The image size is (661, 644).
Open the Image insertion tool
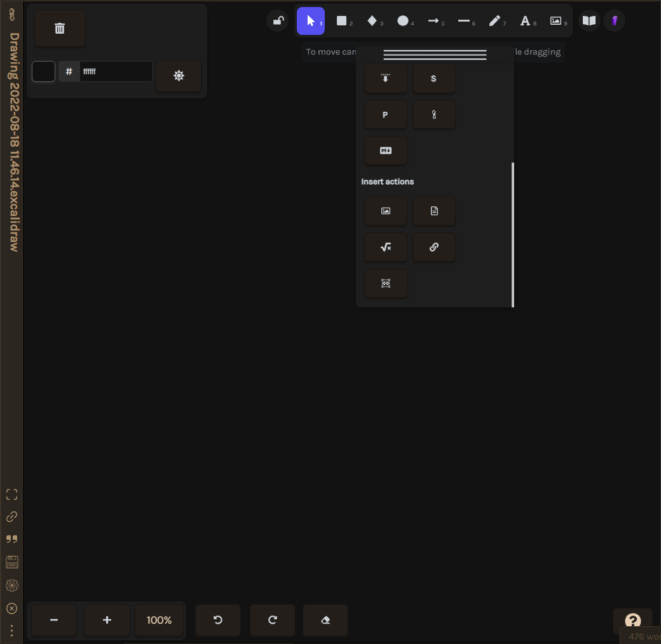point(555,21)
